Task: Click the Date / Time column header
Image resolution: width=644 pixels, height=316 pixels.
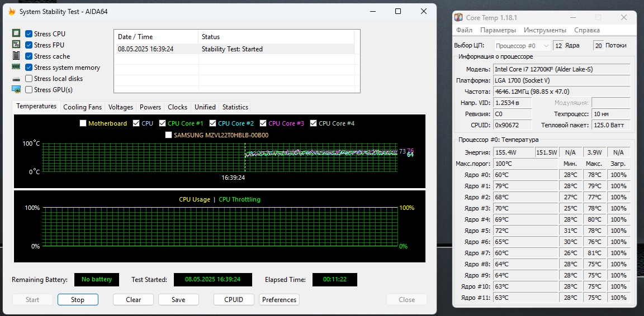Action: point(156,36)
